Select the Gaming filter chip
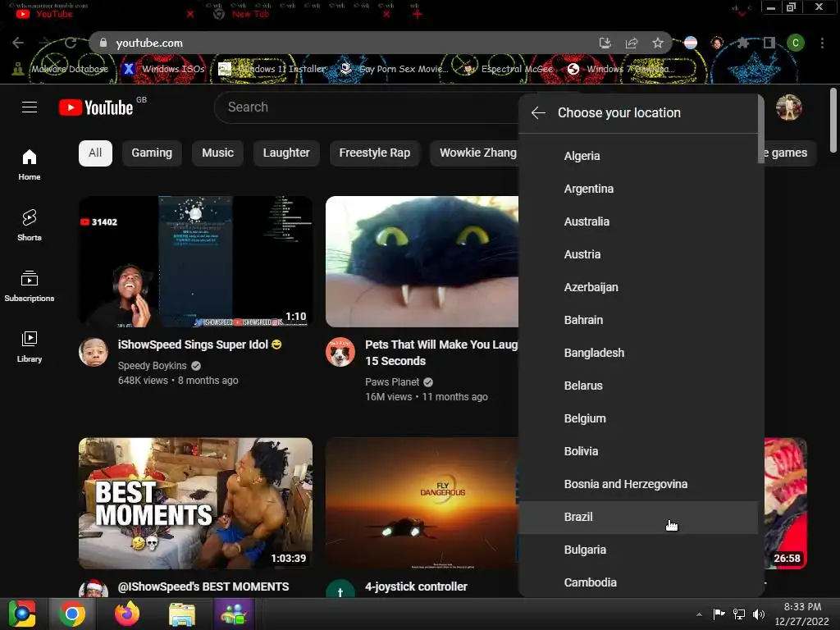This screenshot has width=840, height=630. click(x=152, y=153)
